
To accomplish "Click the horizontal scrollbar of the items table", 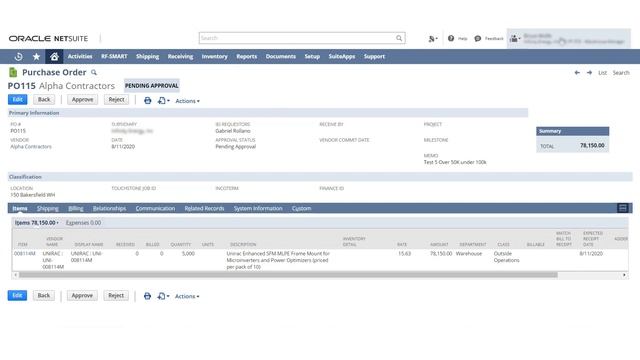I will click(x=288, y=275).
